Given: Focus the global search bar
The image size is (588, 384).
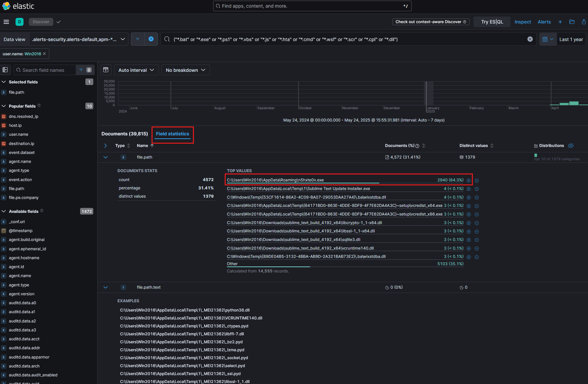Looking at the screenshot, I should [312, 6].
